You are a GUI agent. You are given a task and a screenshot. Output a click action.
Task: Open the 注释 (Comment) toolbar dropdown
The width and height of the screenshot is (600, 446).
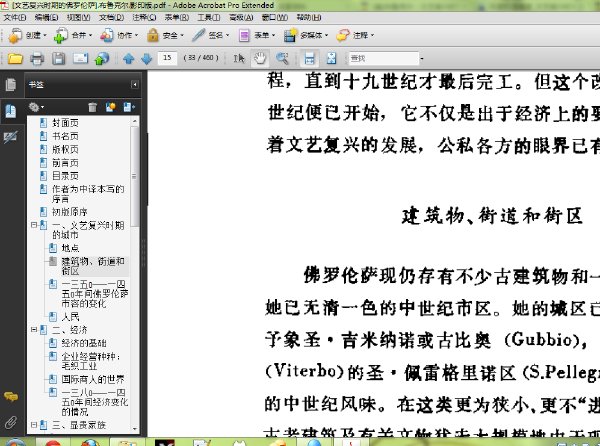click(x=355, y=35)
